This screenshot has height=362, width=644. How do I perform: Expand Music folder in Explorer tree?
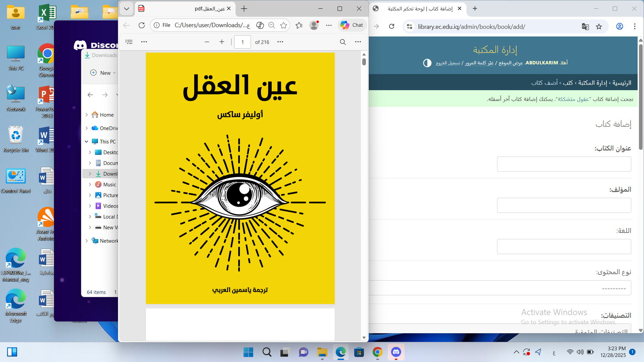[90, 184]
